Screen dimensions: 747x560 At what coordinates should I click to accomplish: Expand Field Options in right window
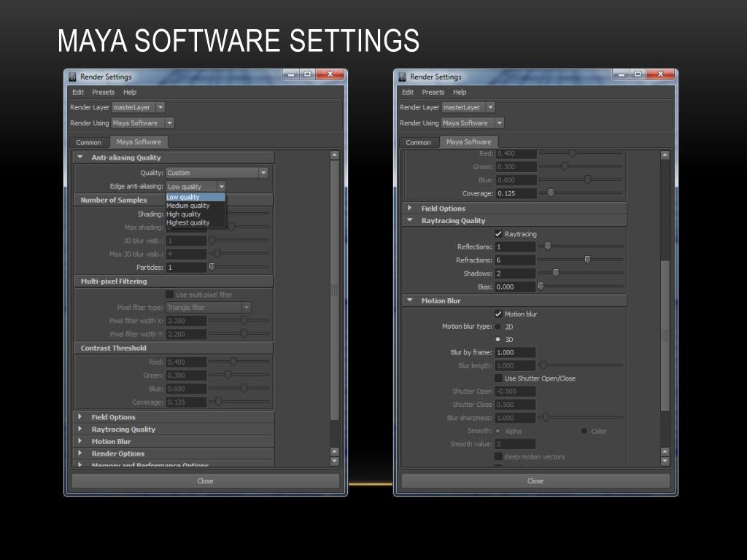[x=410, y=208]
